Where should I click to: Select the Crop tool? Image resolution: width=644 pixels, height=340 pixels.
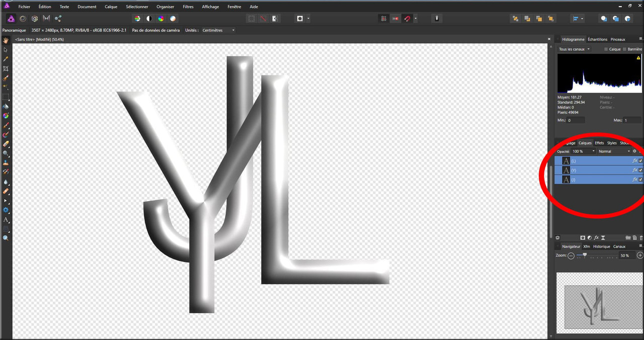pyautogui.click(x=6, y=68)
